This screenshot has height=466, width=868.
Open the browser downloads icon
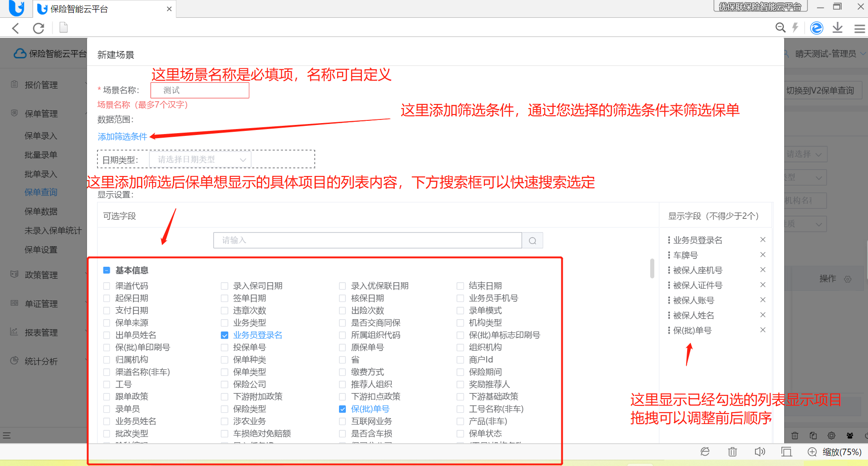[x=837, y=28]
